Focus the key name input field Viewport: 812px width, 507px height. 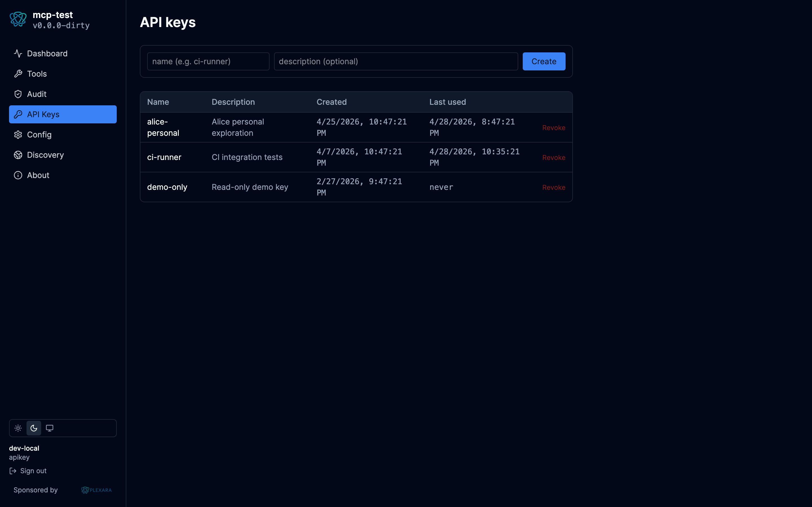208,61
